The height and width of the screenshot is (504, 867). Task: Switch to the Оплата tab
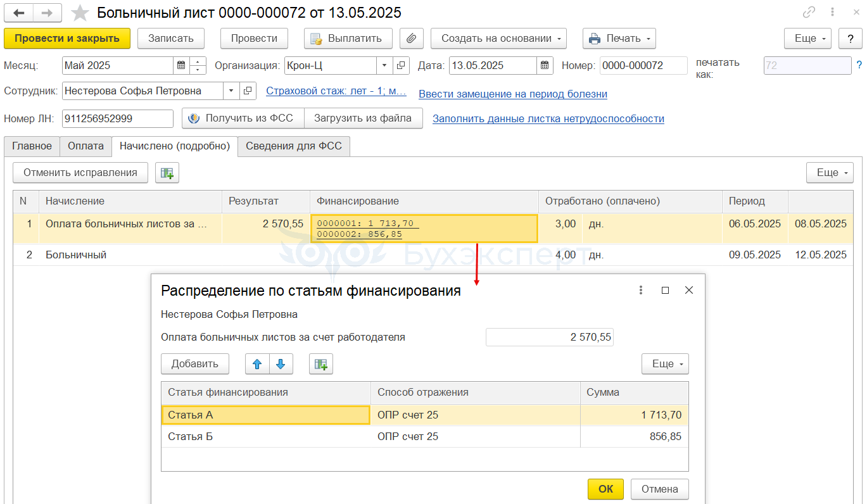click(85, 146)
